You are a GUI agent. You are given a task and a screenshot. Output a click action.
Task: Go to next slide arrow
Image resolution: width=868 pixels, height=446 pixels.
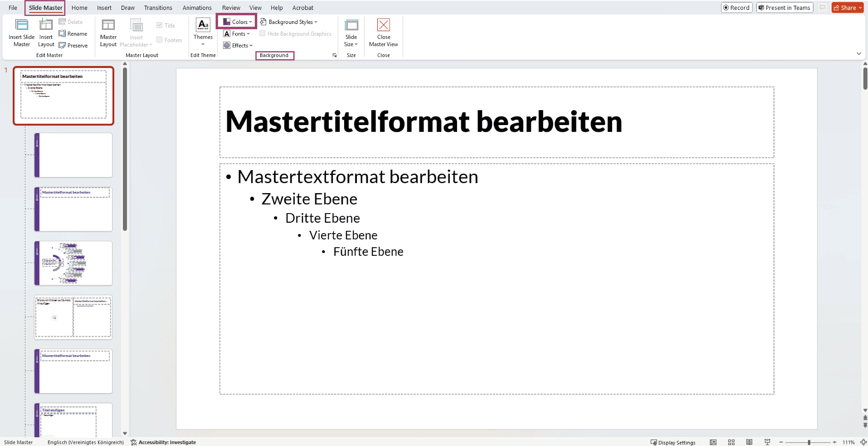(x=865, y=425)
